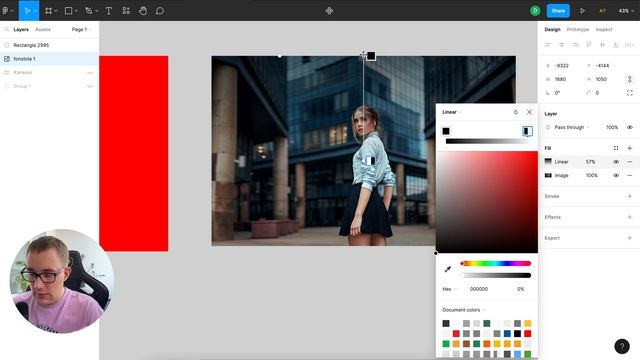640x360 pixels.
Task: Click the independent corners icon
Action: pyautogui.click(x=630, y=93)
